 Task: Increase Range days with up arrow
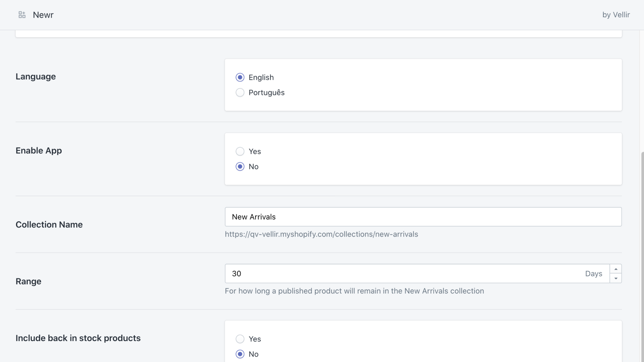coord(615,269)
